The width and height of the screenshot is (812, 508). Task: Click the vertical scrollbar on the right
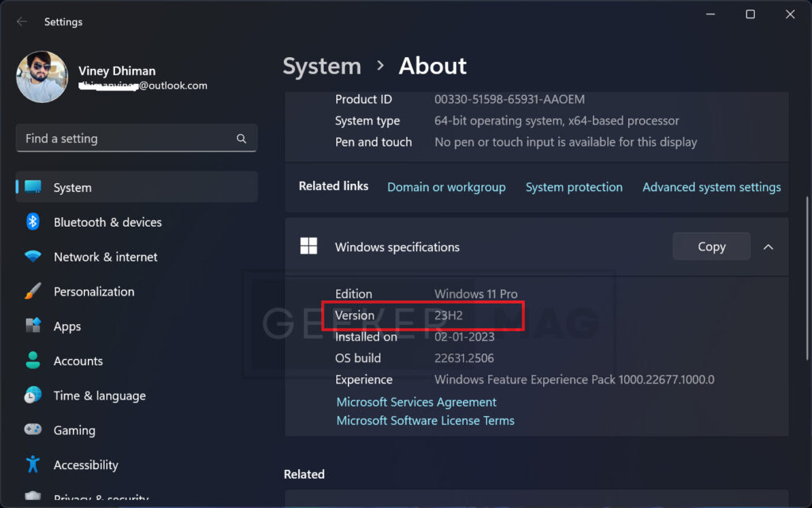pyautogui.click(x=806, y=278)
